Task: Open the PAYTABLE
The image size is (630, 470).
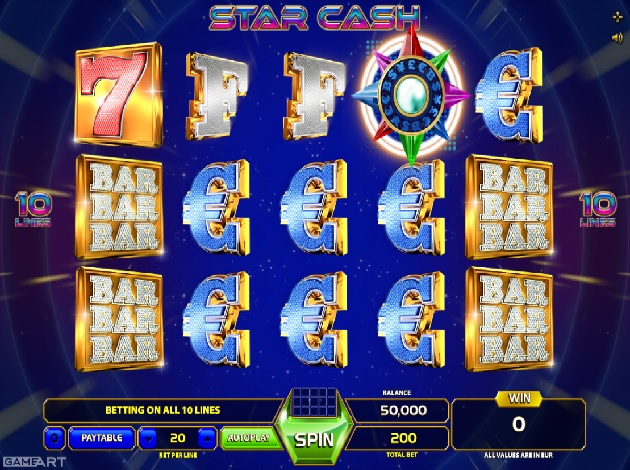Action: click(x=102, y=438)
